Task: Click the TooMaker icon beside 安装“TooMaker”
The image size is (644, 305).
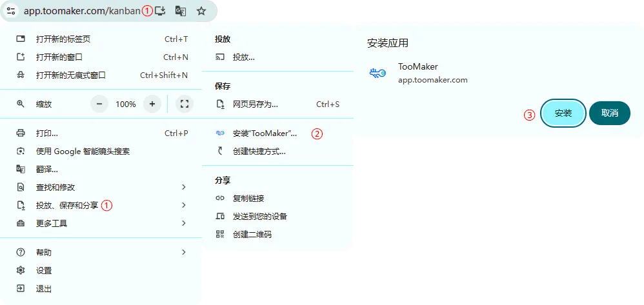Action: [x=220, y=133]
